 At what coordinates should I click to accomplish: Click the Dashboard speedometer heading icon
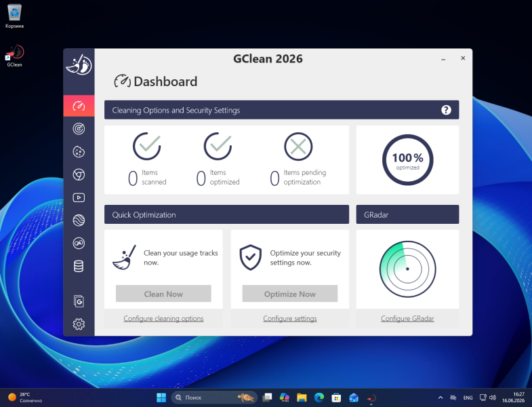coord(122,81)
